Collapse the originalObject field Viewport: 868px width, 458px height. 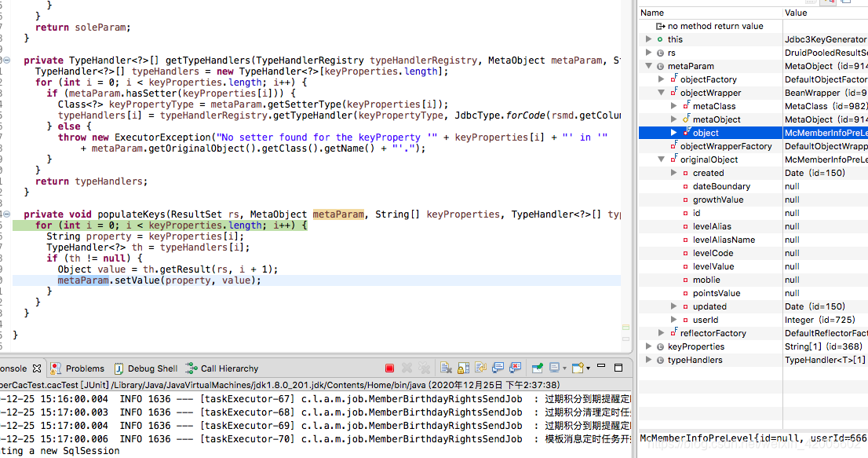tap(661, 159)
